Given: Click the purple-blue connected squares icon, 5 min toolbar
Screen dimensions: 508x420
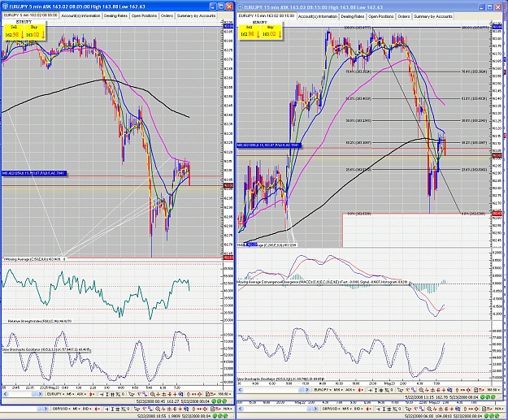Looking at the screenshot, I should [145, 394].
